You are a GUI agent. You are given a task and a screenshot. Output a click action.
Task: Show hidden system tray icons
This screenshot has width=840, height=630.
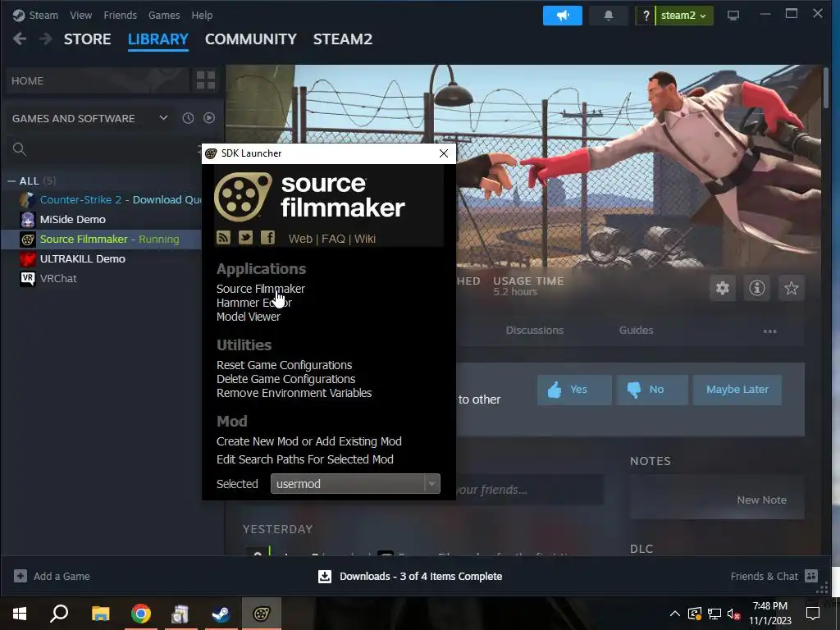(x=675, y=614)
